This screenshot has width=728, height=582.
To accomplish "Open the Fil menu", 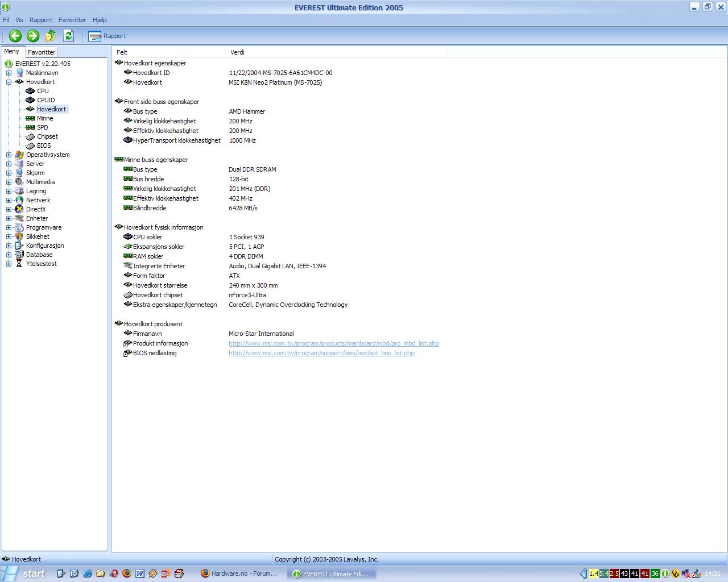I will [6, 20].
